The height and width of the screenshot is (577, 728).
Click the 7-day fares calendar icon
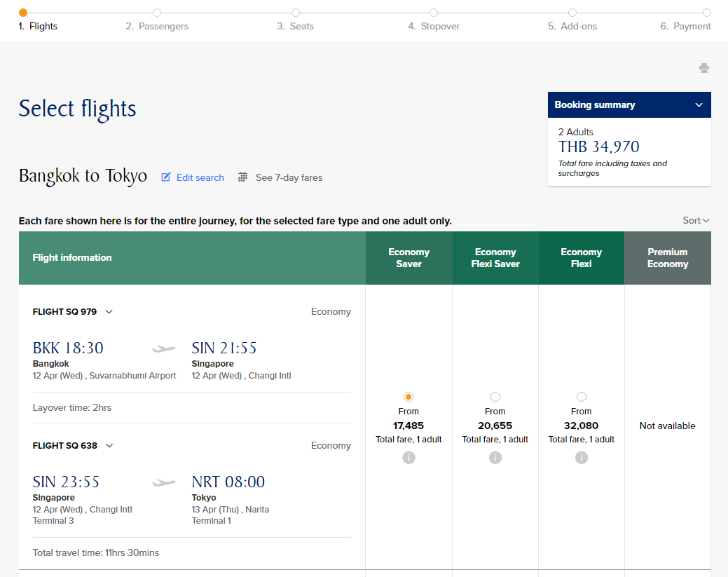click(x=242, y=177)
